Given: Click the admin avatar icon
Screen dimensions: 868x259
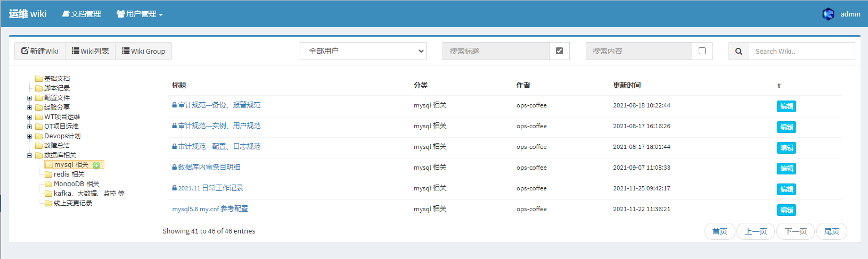Looking at the screenshot, I should point(828,14).
